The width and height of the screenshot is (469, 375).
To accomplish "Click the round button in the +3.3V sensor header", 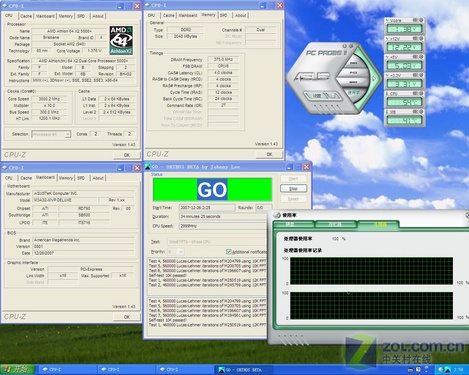I will pyautogui.click(x=421, y=75).
